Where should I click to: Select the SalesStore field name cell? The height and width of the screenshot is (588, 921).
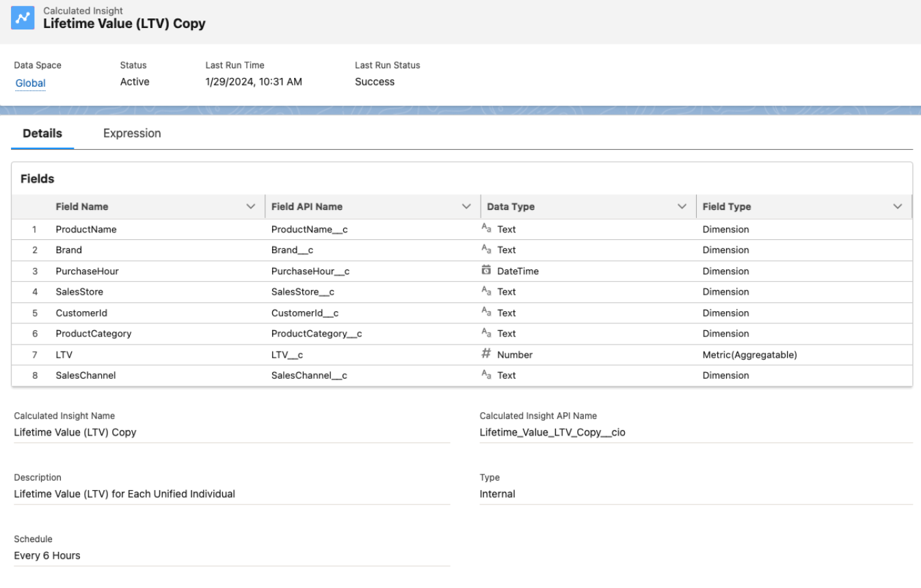click(x=79, y=291)
